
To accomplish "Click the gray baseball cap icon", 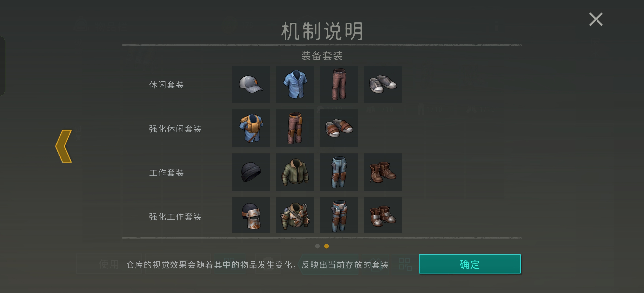I will tap(251, 85).
